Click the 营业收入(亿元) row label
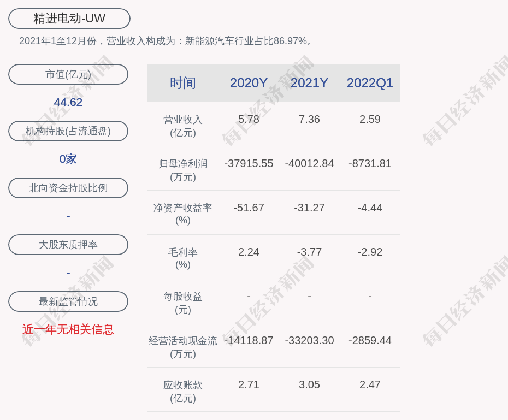This screenshot has width=508, height=420. (x=183, y=126)
